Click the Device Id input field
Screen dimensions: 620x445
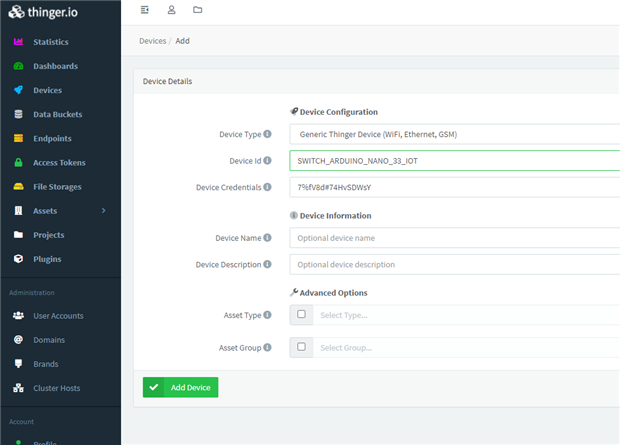click(x=455, y=161)
